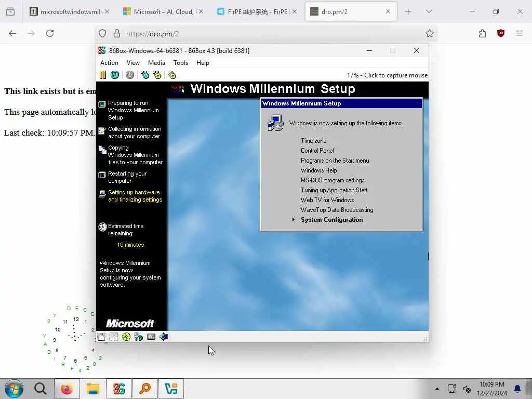This screenshot has width=532, height=399.
Task: Close the Microsoft – AI, Cloud tab
Action: (201, 11)
